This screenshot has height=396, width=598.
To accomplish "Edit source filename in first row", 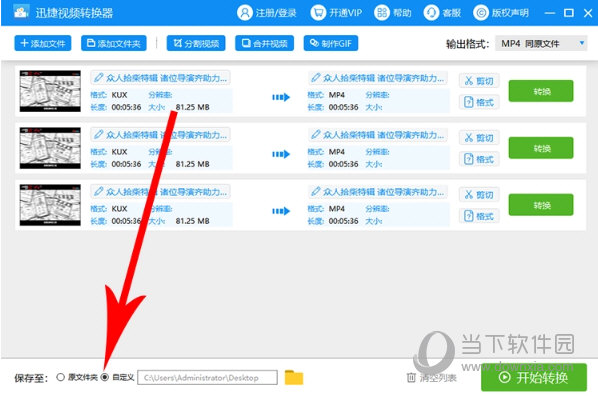I will click(x=160, y=78).
